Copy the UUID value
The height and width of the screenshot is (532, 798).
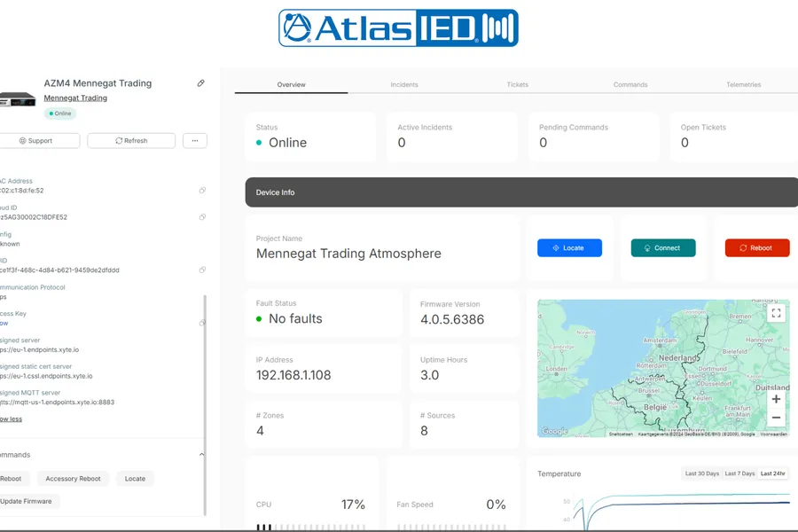pos(202,270)
